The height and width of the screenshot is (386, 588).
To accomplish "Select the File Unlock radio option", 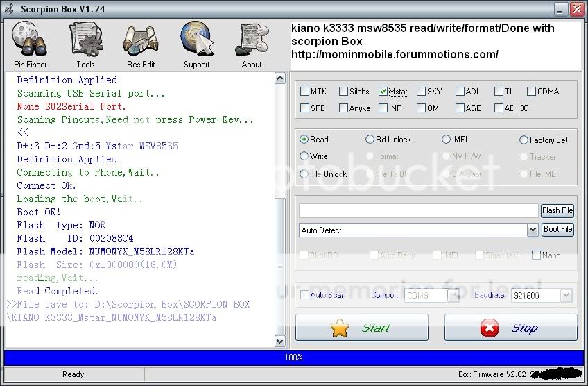I will (304, 174).
